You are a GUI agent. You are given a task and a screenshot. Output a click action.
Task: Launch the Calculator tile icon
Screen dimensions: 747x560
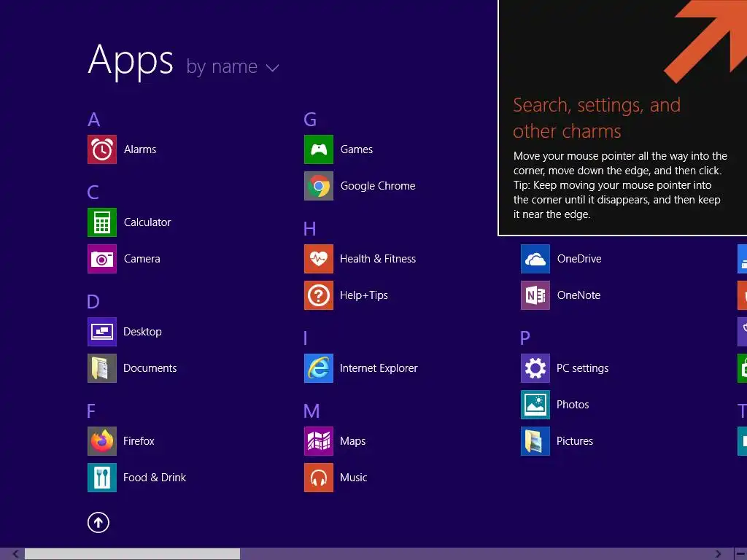(x=102, y=222)
